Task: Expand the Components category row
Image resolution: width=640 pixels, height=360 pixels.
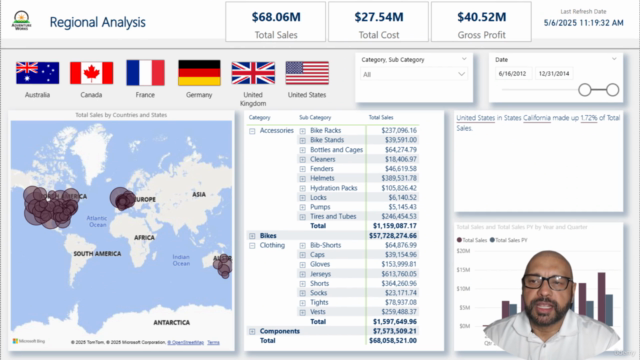Action: click(x=252, y=331)
